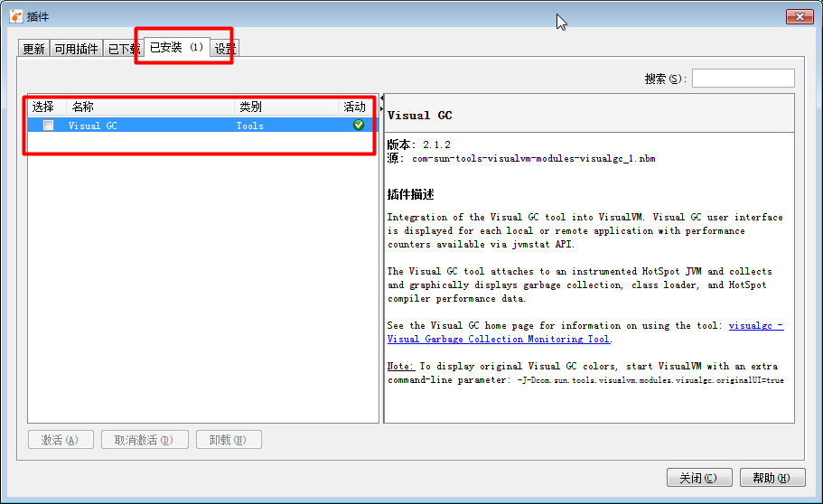Click the Visual GC detail heading
This screenshot has height=504, width=823.
(x=419, y=116)
